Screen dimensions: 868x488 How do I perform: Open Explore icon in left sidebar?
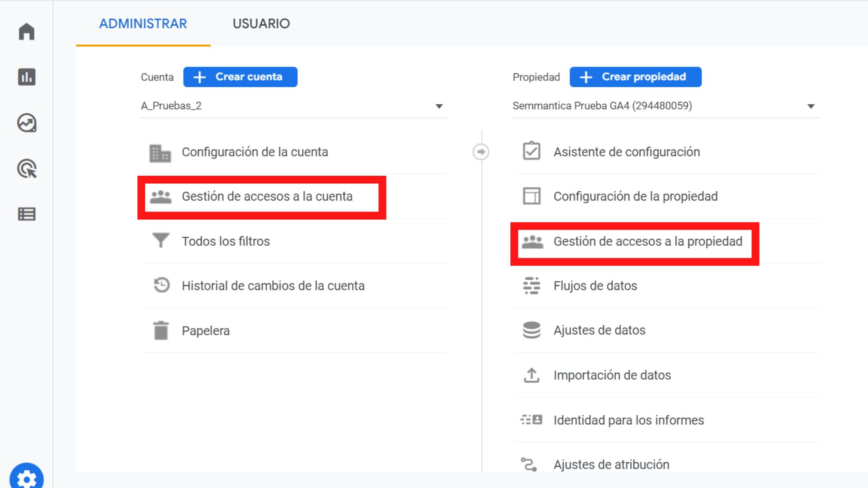tap(26, 123)
